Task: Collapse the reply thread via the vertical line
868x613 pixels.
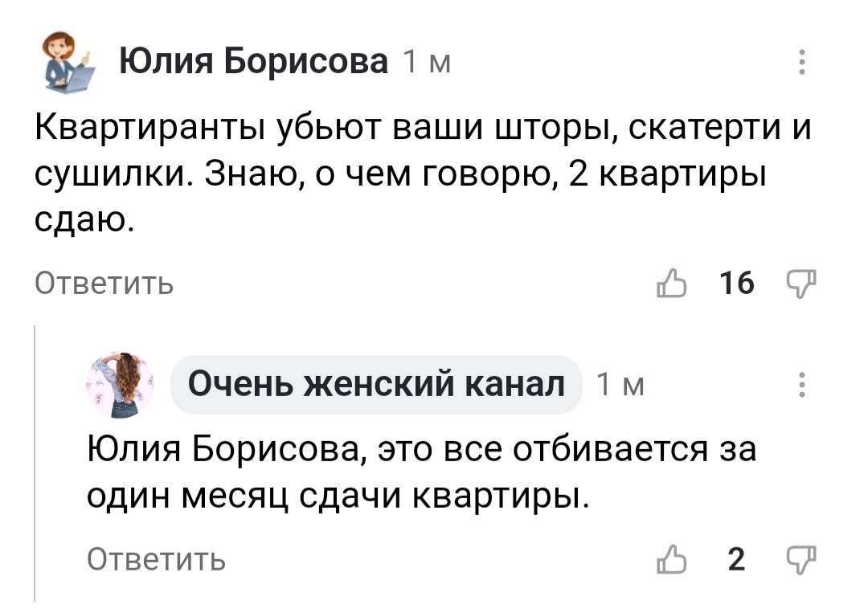Action: pos(35,463)
